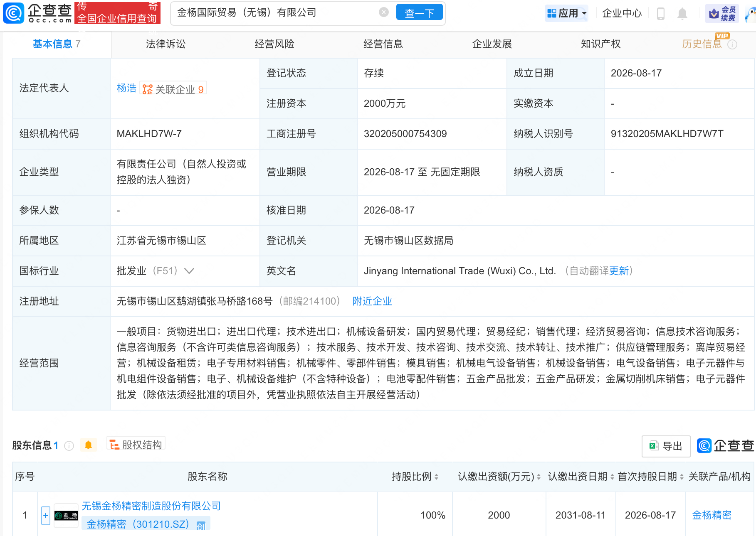Screen dimensions: 756x536
Task: Click status value 存续
Action: 373,73
